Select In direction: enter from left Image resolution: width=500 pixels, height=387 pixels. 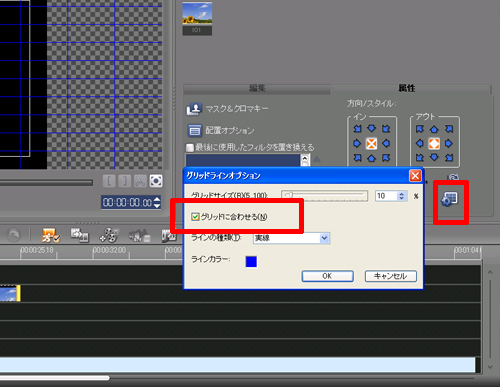(357, 143)
